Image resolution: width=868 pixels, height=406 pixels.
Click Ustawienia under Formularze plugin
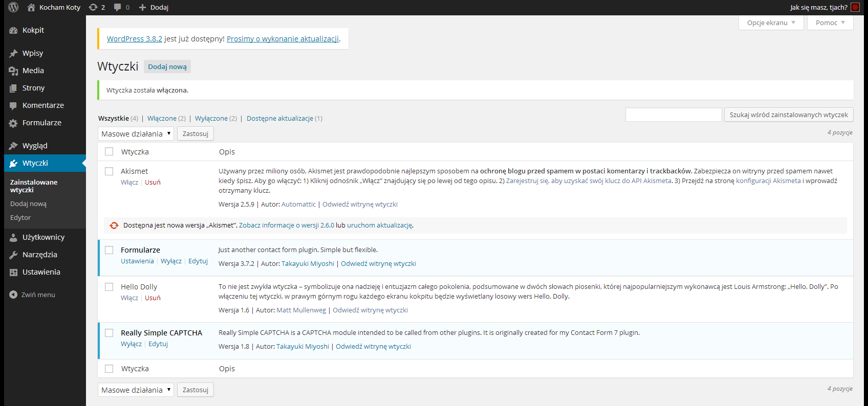(137, 261)
